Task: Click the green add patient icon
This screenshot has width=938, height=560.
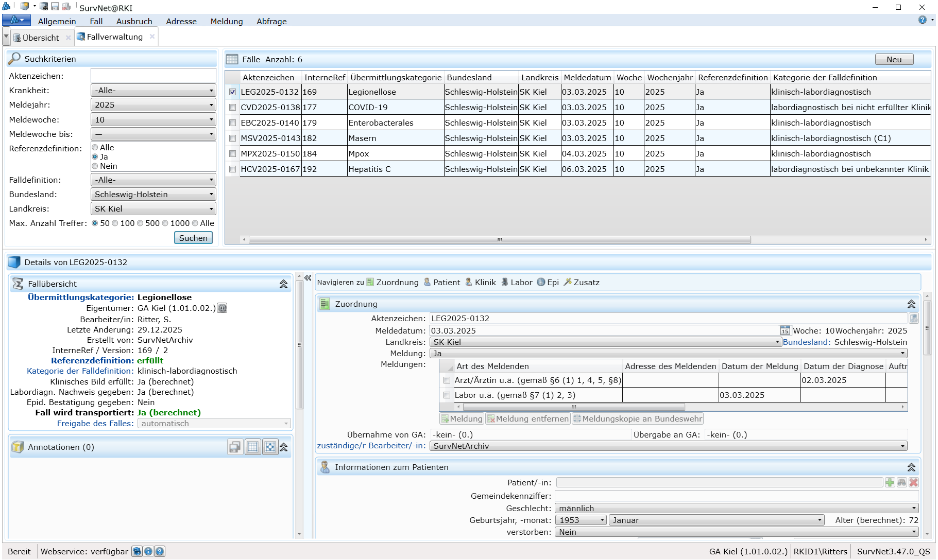Action: [x=890, y=482]
